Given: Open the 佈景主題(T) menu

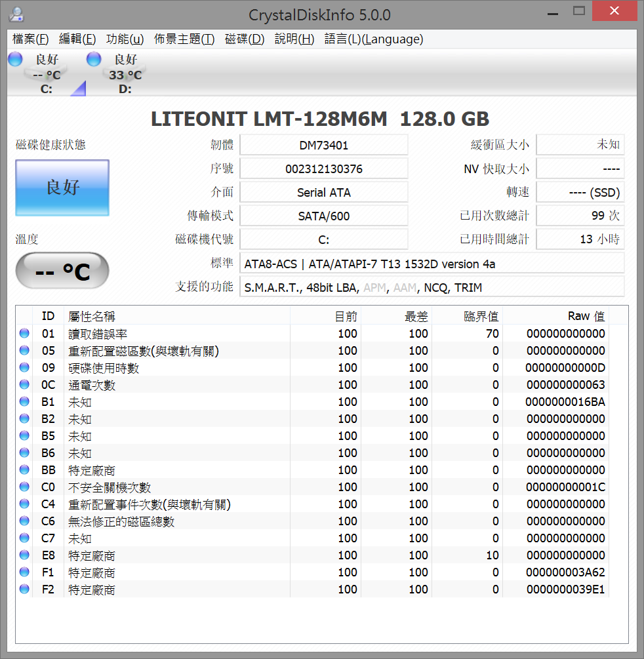Looking at the screenshot, I should coord(184,39).
